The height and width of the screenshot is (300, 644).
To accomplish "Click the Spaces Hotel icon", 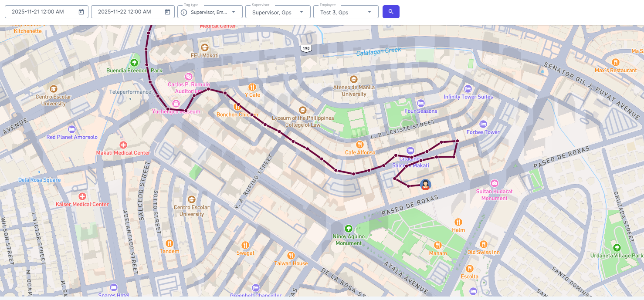I will point(114,287).
